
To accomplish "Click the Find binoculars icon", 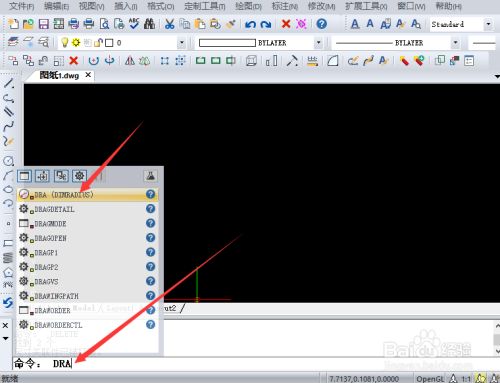I will [x=149, y=24].
